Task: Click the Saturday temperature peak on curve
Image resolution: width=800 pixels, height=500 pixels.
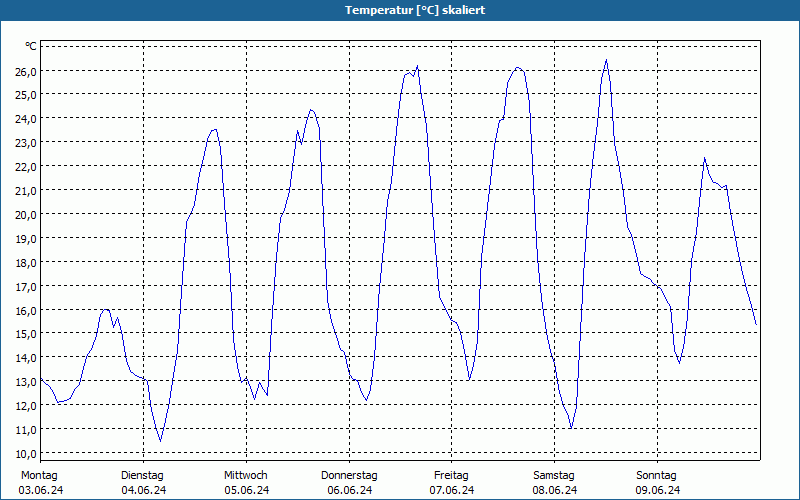Action: (606, 60)
